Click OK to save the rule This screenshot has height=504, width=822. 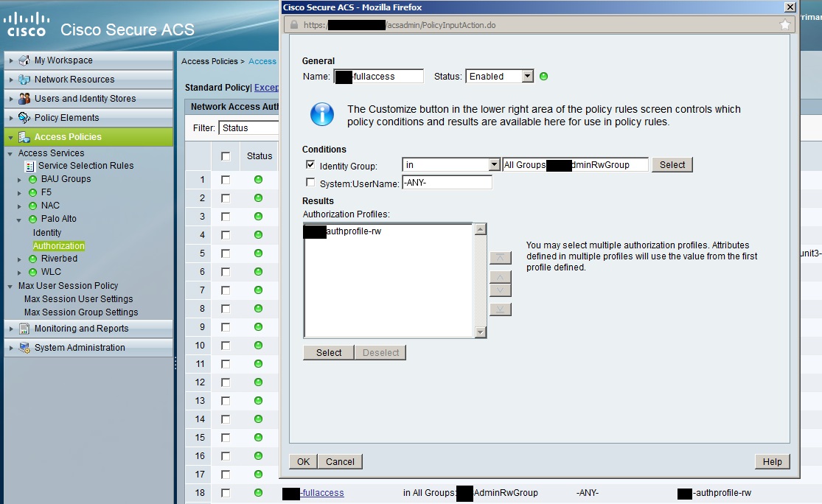(x=303, y=461)
